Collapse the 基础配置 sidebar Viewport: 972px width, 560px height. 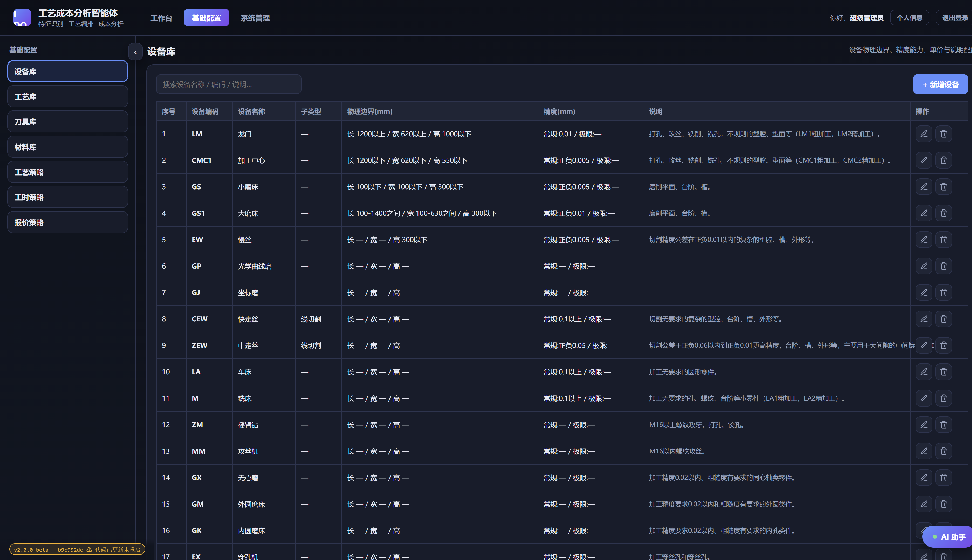tap(135, 52)
